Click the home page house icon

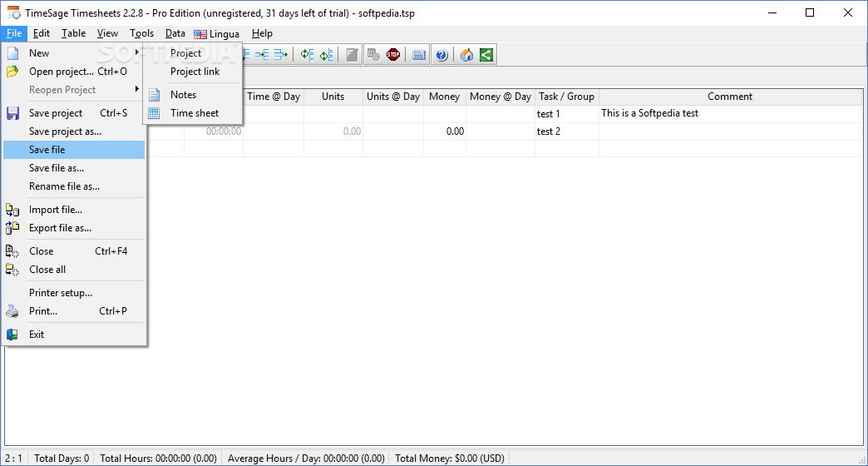pos(466,54)
